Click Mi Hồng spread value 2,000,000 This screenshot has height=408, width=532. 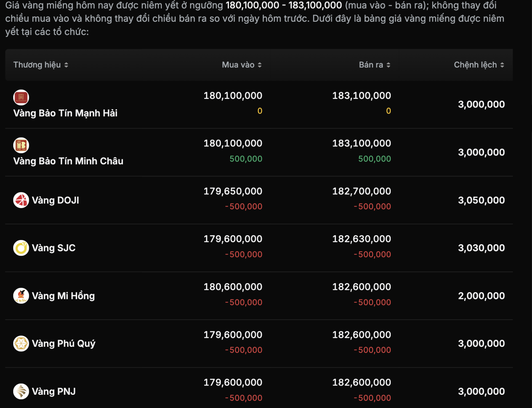(x=481, y=296)
